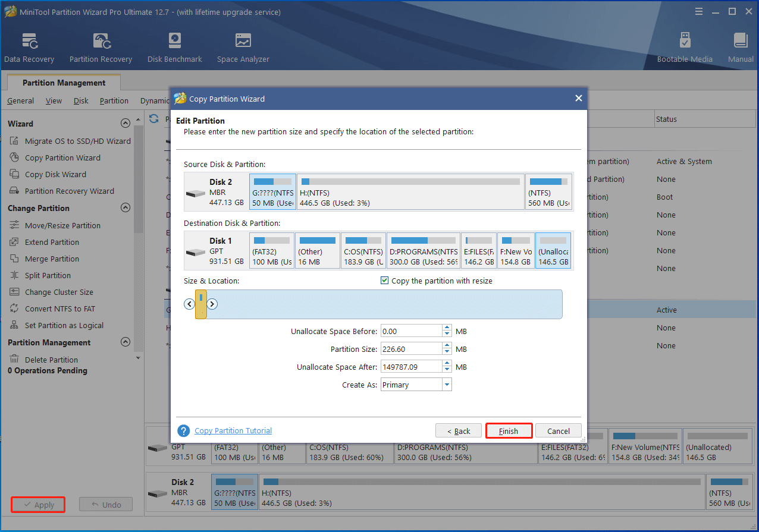Click the help icon beside Copy Partition Tutorial
The height and width of the screenshot is (532, 759).
[184, 431]
